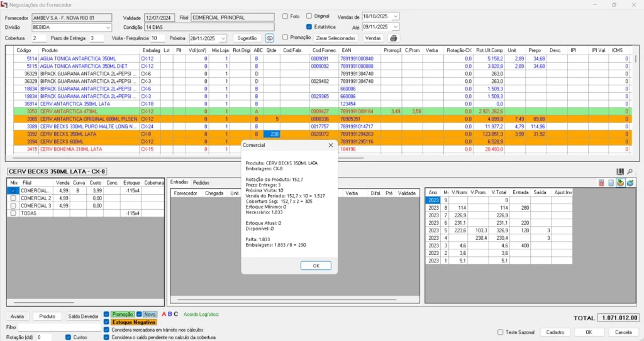This screenshot has width=644, height=341.
Task: Click the magnifying glass search icon
Action: 630,171
